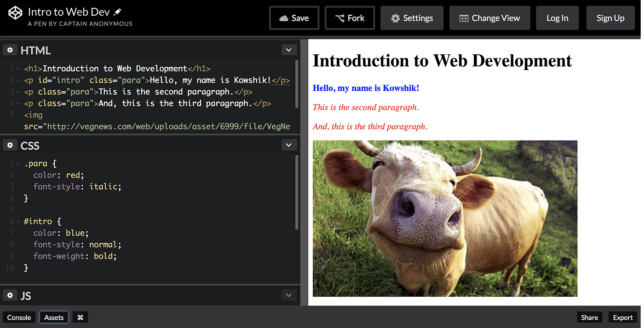This screenshot has width=644, height=328.
Task: Open the Settings dialog
Action: click(412, 18)
